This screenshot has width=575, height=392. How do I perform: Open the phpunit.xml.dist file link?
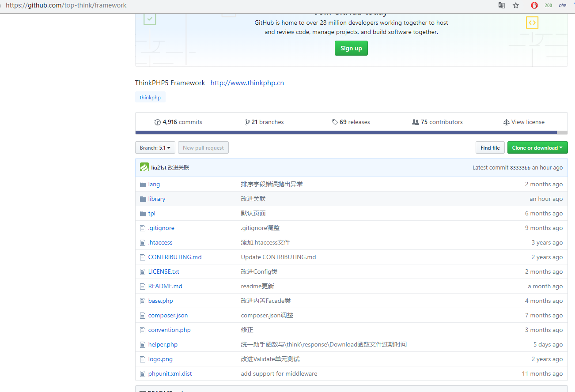170,374
